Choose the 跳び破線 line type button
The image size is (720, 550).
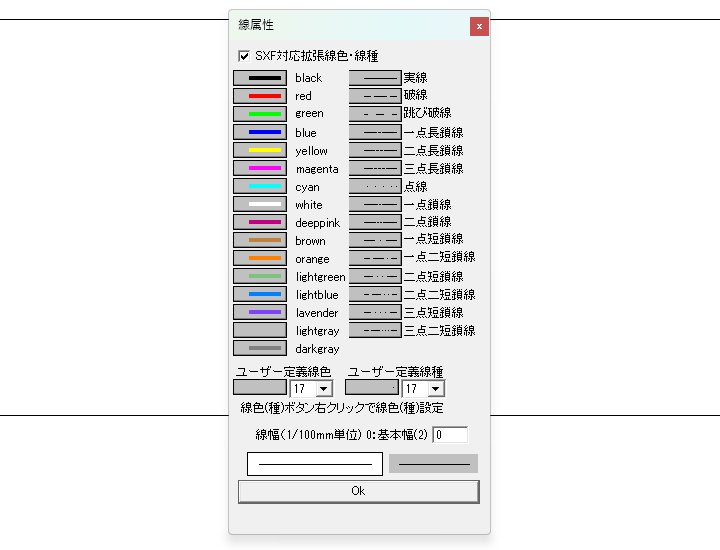coord(375,114)
